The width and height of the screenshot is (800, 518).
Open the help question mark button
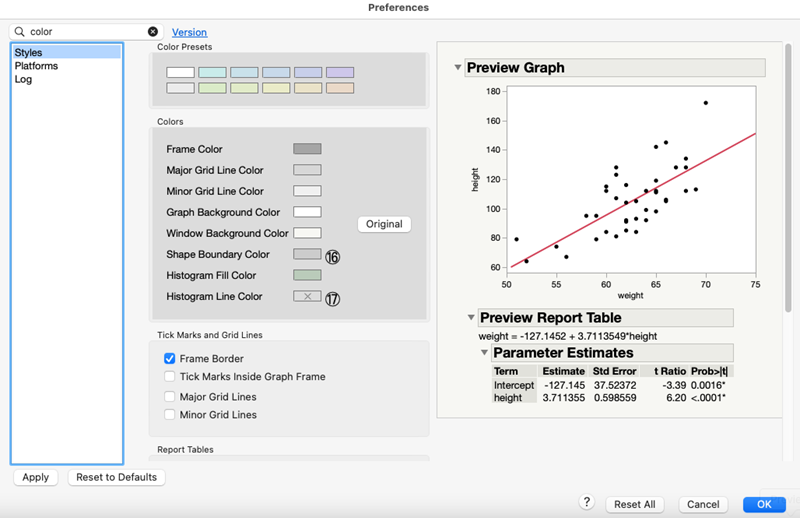tap(587, 503)
